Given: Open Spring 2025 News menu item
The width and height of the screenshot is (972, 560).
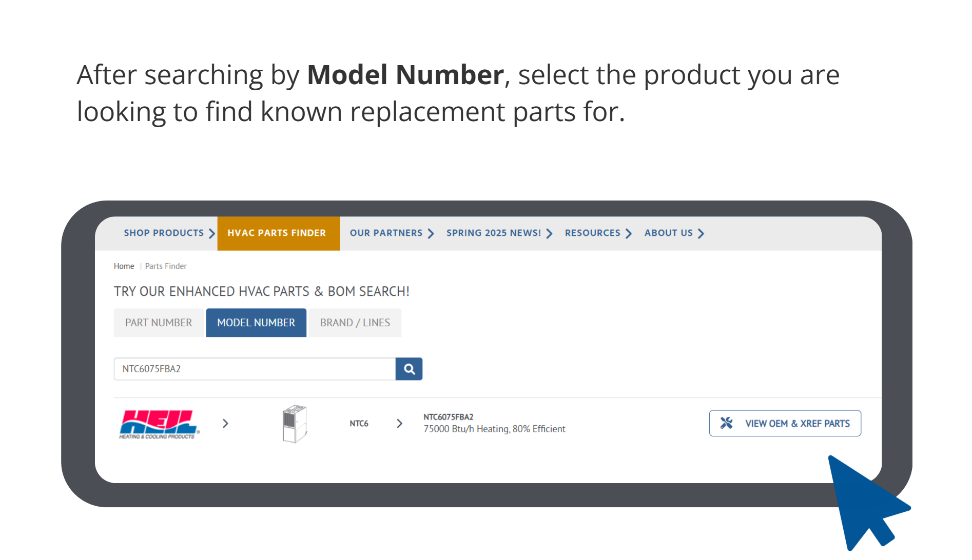Looking at the screenshot, I should (493, 233).
